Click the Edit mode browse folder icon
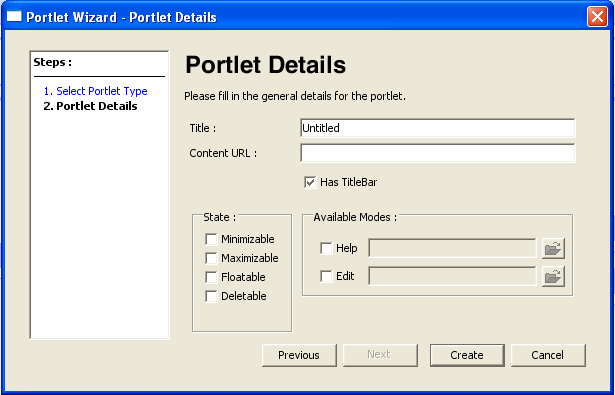 pyautogui.click(x=553, y=277)
